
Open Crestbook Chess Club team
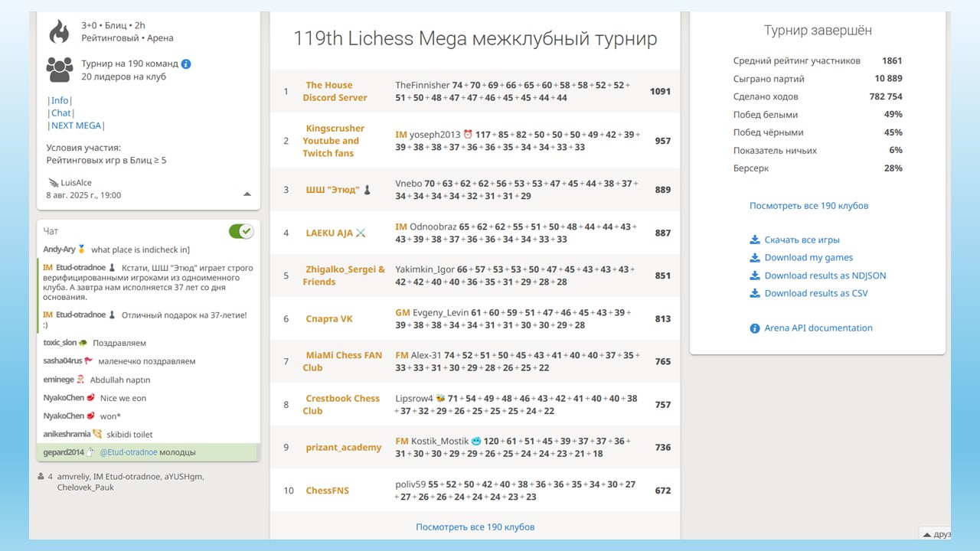(341, 404)
